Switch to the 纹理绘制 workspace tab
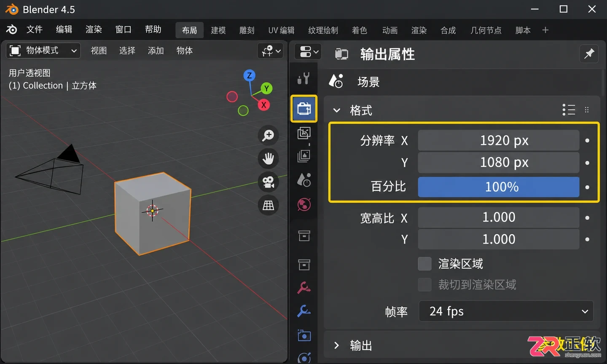The height and width of the screenshot is (364, 607). click(x=323, y=30)
